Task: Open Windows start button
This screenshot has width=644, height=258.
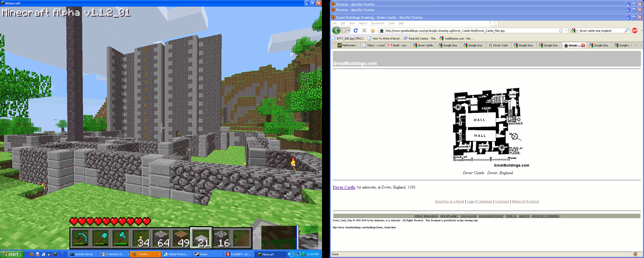Action: [12, 254]
